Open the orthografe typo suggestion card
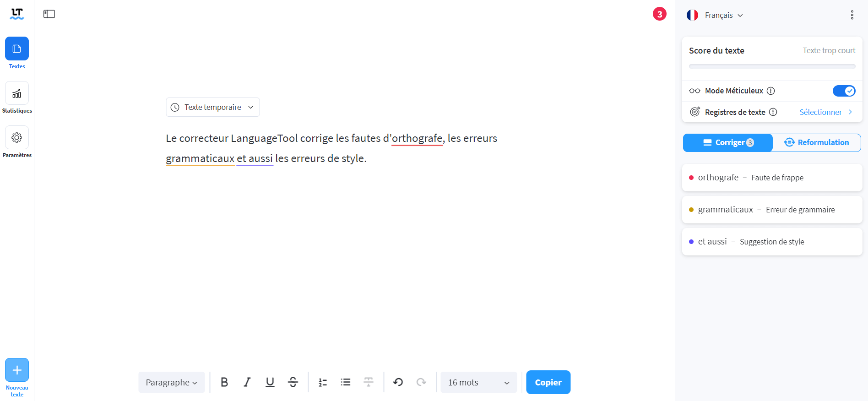 tap(772, 178)
